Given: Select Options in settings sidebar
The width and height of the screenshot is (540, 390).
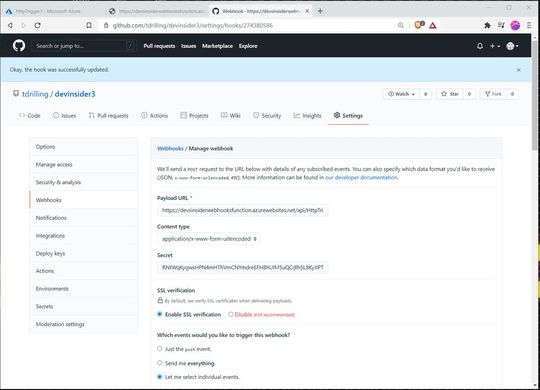Looking at the screenshot, I should [x=84, y=147].
